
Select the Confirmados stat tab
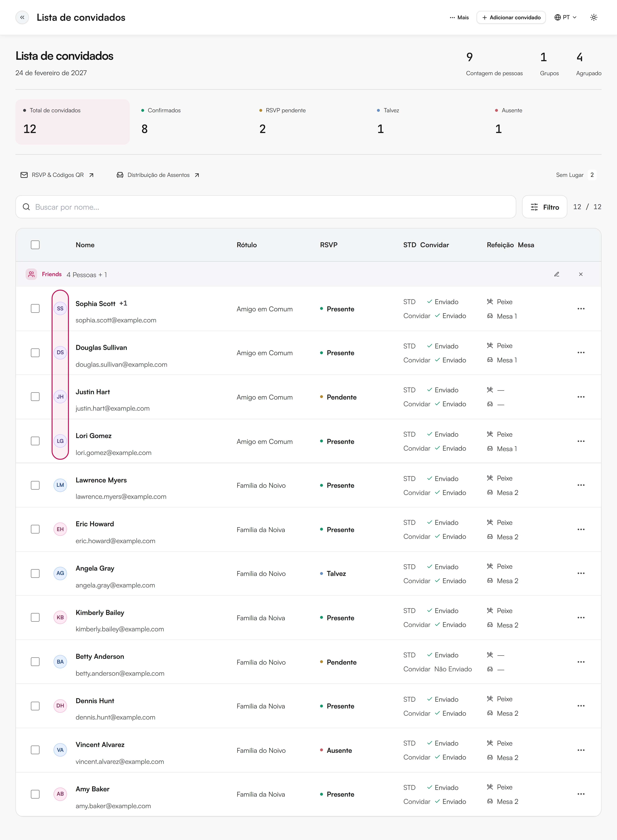click(190, 122)
